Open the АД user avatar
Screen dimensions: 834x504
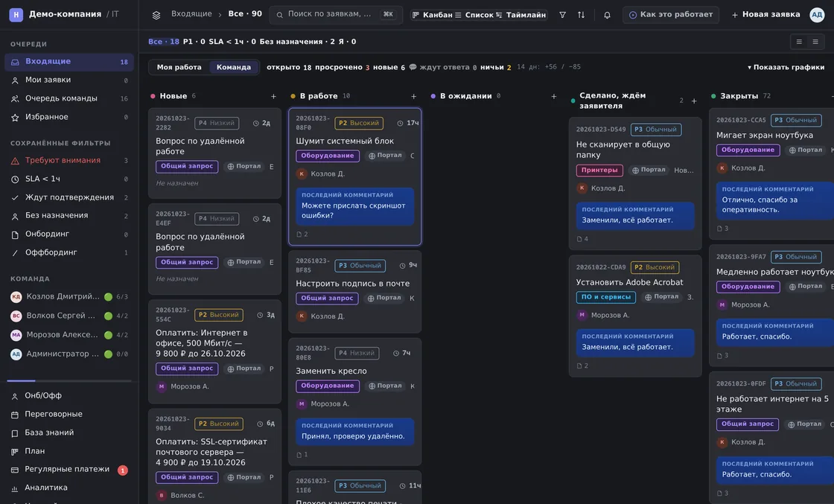pos(816,15)
